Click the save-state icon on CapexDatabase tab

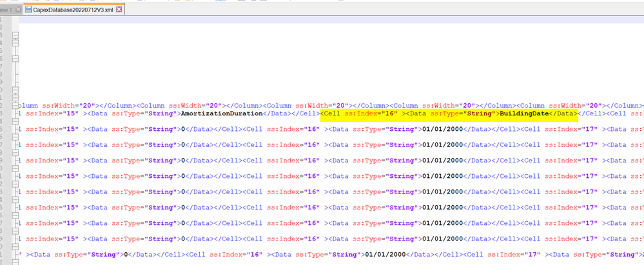click(28, 10)
